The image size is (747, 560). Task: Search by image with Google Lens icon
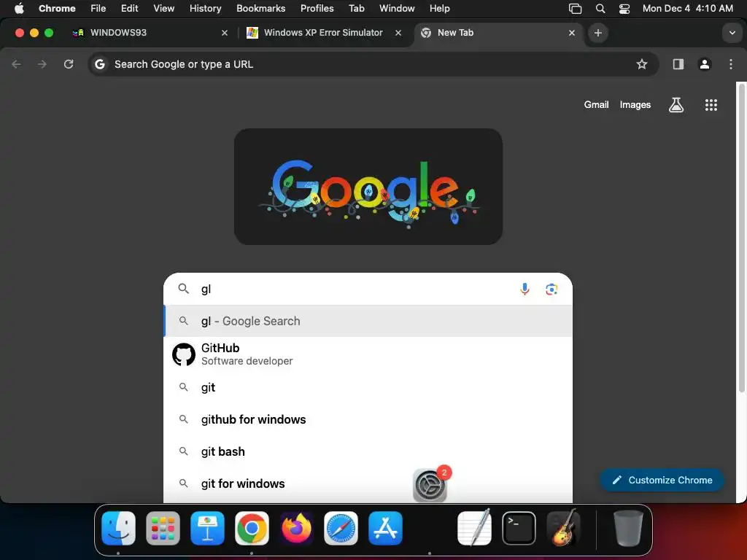click(551, 289)
